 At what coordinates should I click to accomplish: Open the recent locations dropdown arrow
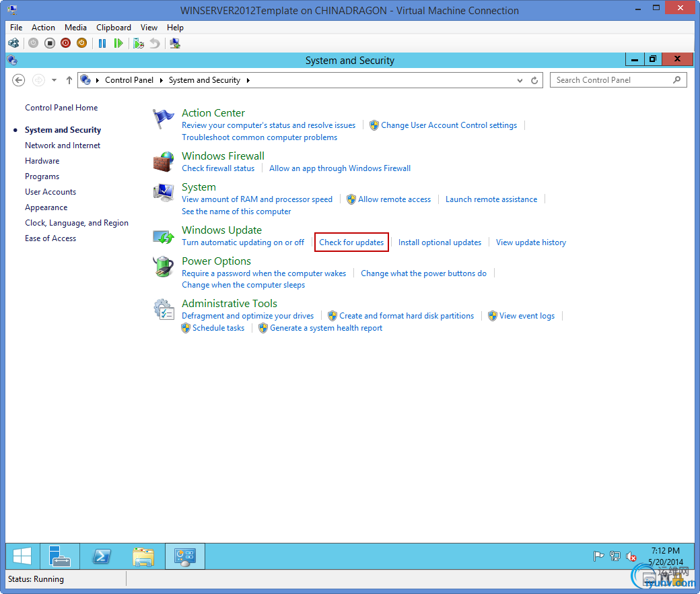(x=54, y=80)
